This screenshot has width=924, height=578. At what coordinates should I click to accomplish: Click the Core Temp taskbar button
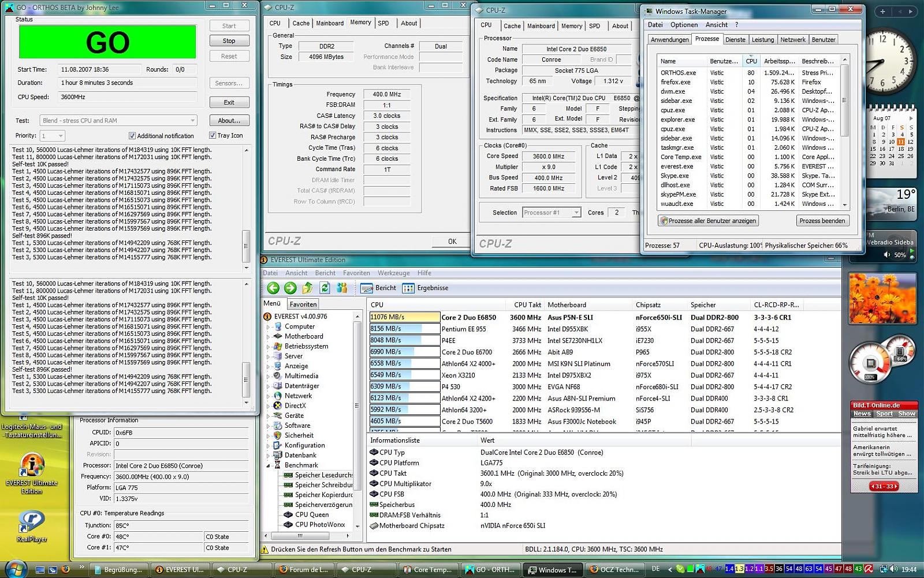pyautogui.click(x=428, y=569)
